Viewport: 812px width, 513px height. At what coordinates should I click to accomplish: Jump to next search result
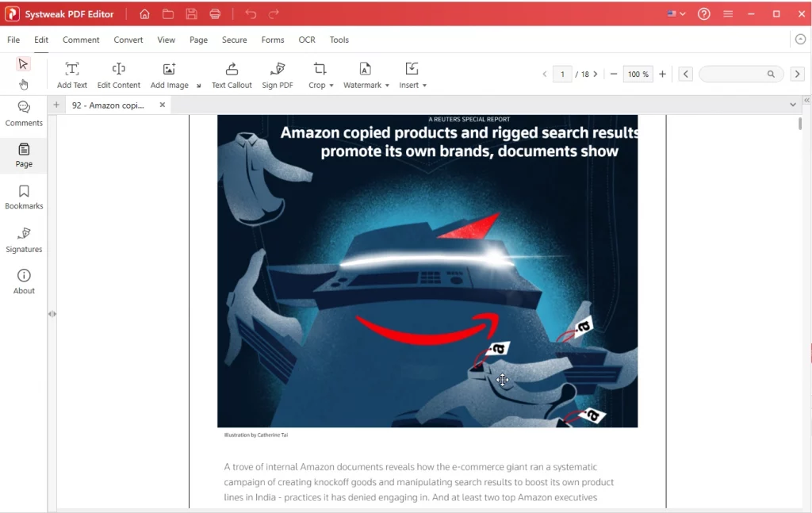pos(797,74)
